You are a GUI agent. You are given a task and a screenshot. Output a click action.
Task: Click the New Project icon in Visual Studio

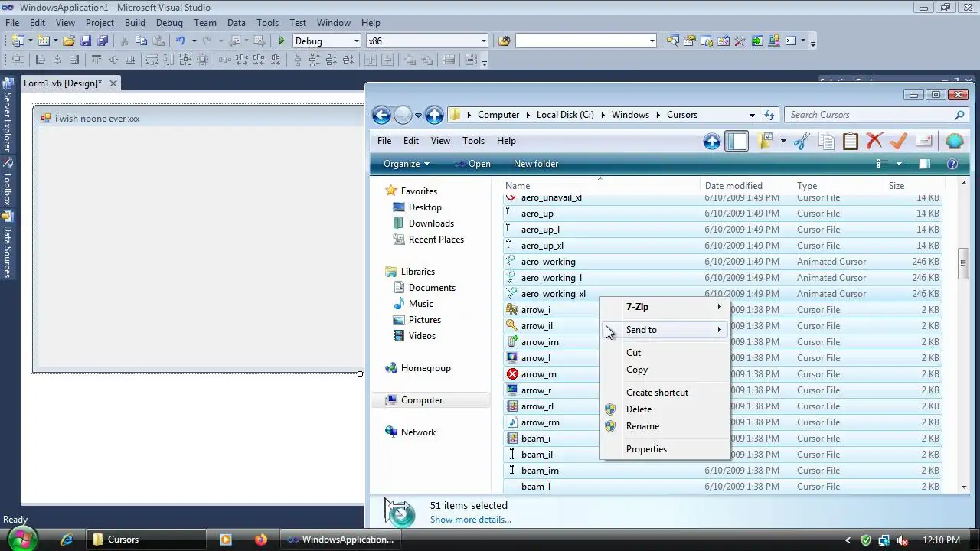point(18,41)
